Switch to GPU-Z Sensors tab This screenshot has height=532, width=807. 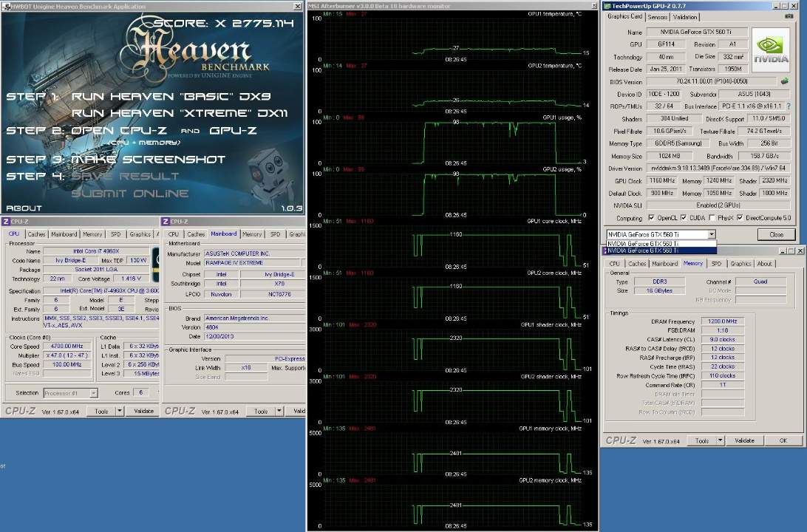[x=657, y=17]
